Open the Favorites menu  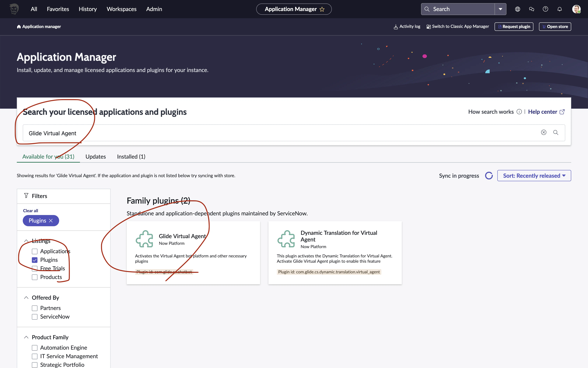click(58, 9)
